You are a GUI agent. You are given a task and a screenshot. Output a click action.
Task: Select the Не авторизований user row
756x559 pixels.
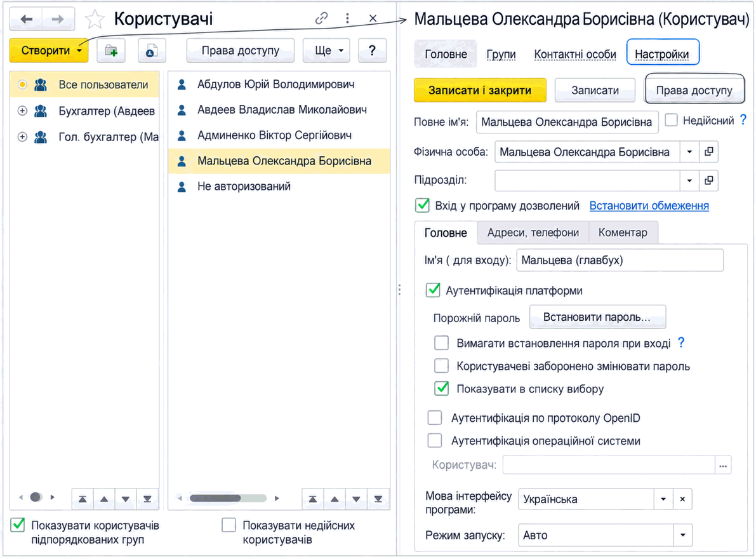tap(279, 186)
